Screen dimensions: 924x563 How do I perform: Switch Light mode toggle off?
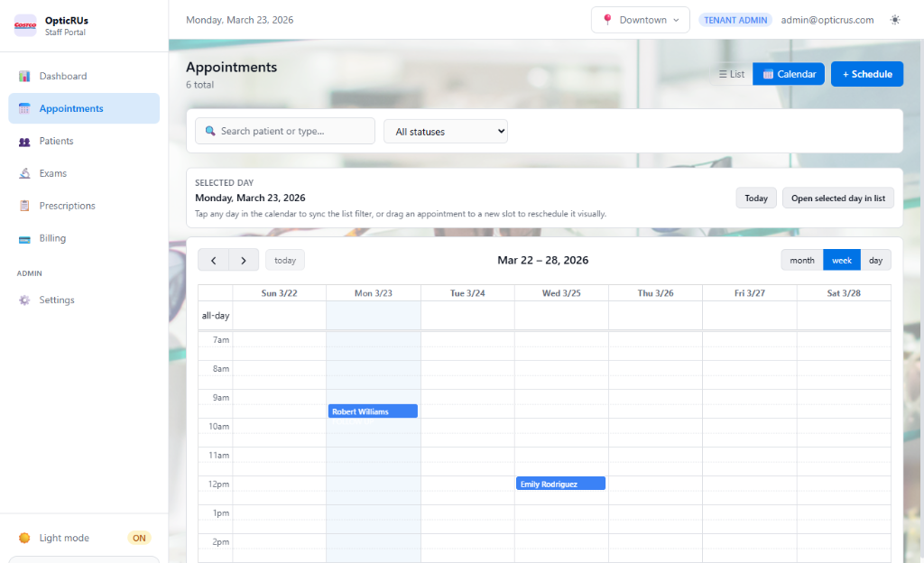pos(139,538)
